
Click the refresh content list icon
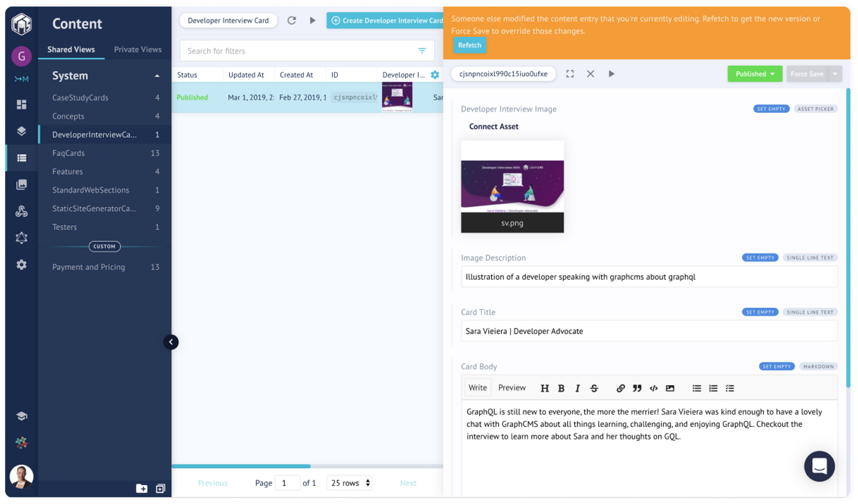pyautogui.click(x=292, y=21)
